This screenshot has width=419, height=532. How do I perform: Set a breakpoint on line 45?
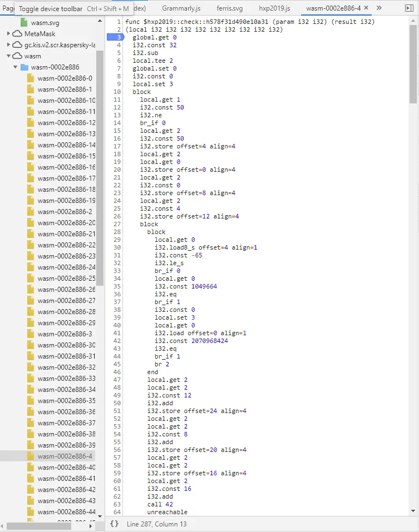click(x=117, y=364)
